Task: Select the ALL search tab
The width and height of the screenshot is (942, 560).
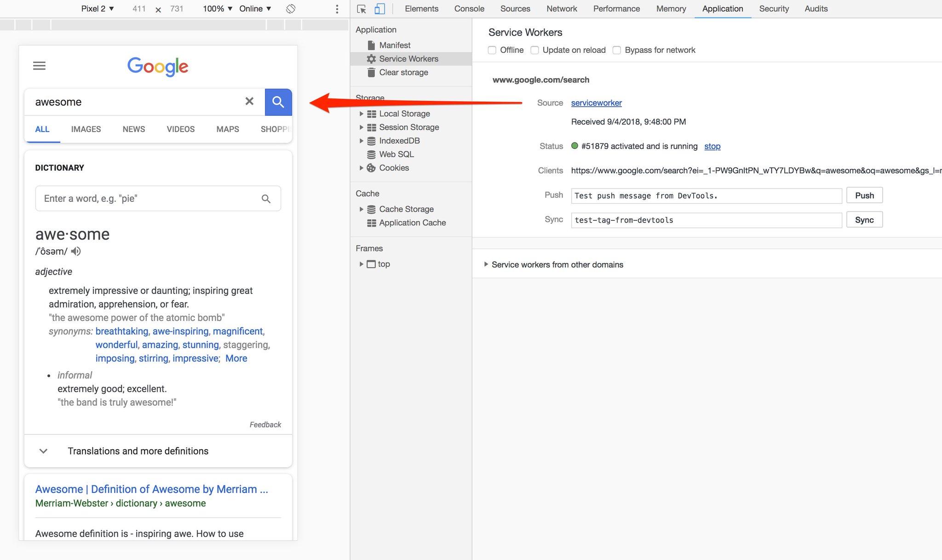Action: coord(42,129)
